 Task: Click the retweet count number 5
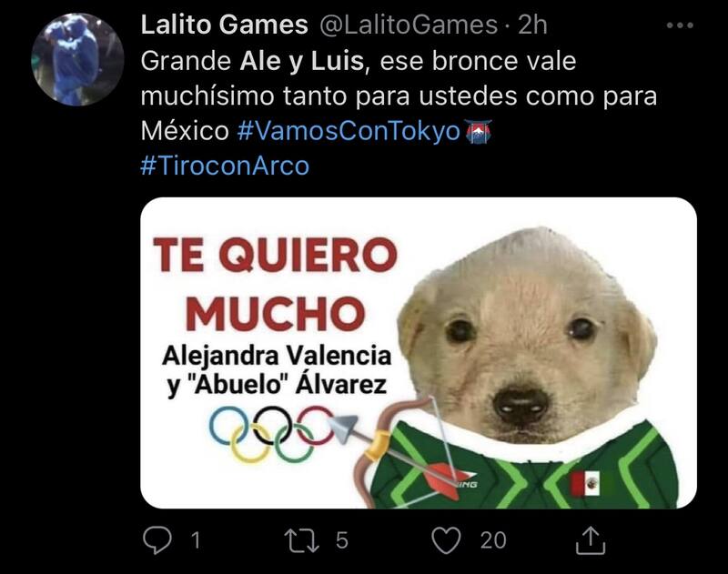click(342, 540)
